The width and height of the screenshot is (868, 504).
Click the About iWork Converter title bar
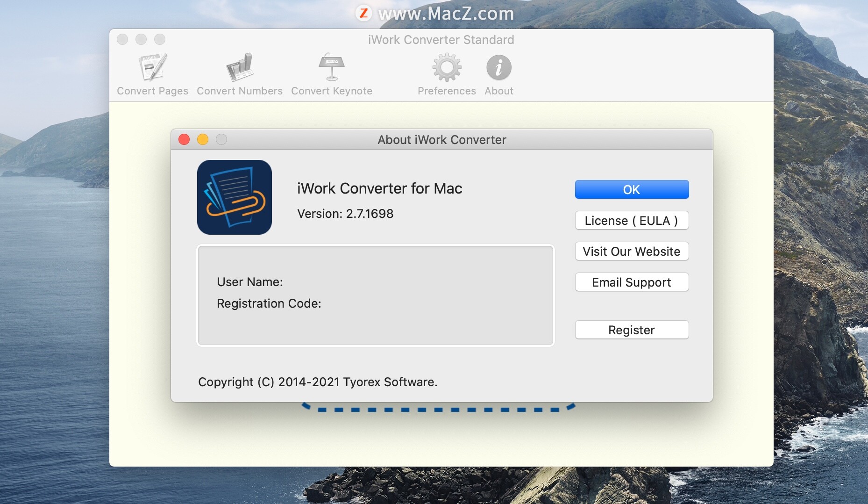point(442,139)
